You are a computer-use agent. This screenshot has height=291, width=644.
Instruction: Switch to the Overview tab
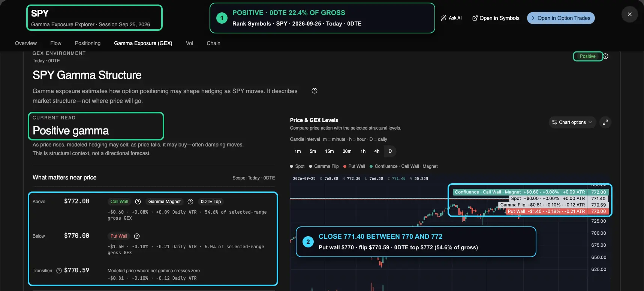[x=26, y=43]
